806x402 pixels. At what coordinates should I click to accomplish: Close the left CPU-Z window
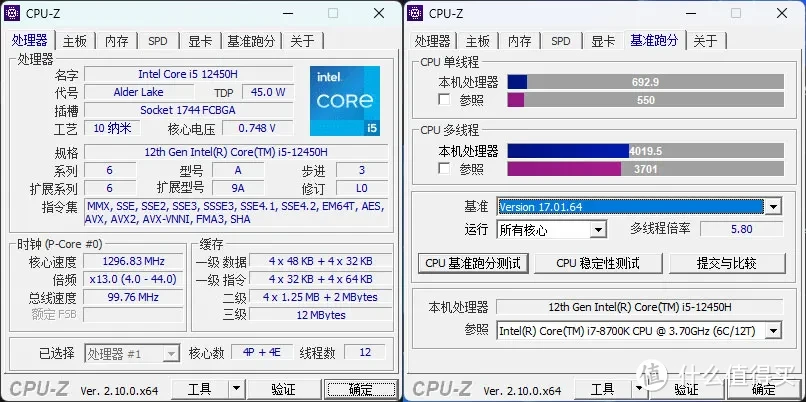tap(379, 13)
